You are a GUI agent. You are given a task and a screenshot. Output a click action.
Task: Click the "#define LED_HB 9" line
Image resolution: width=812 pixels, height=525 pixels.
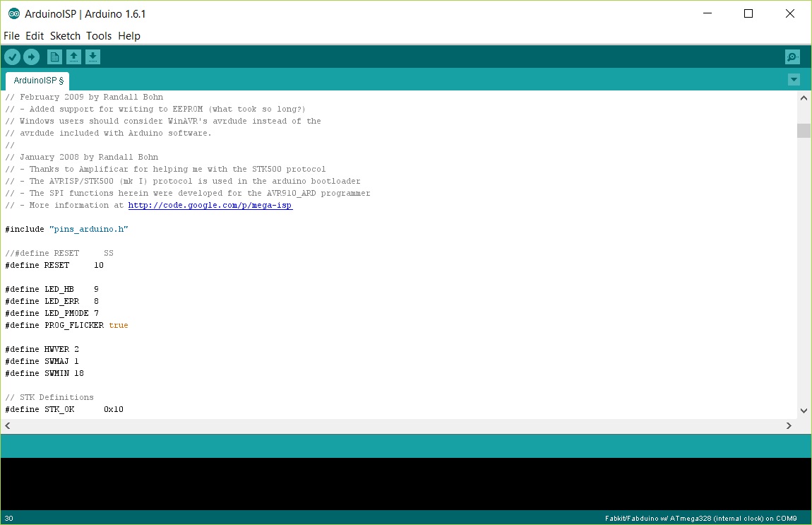(52, 289)
